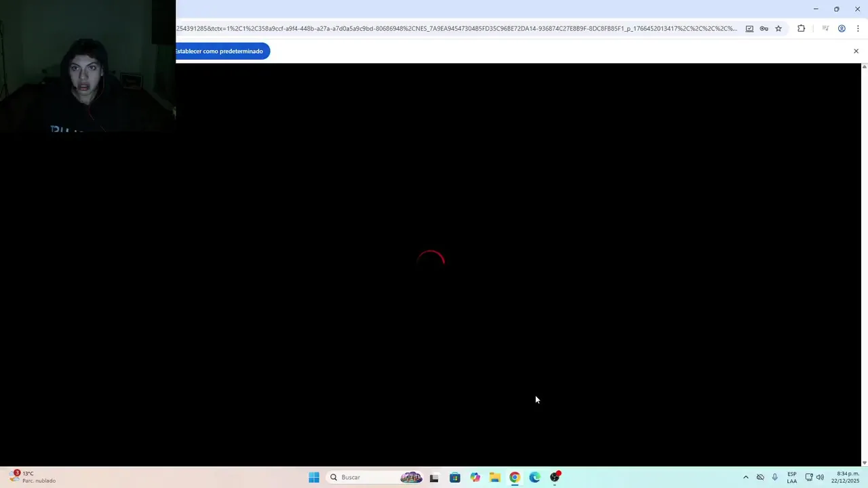Open the Chrome three-dot menu
Viewport: 868px width, 488px height.
857,28
